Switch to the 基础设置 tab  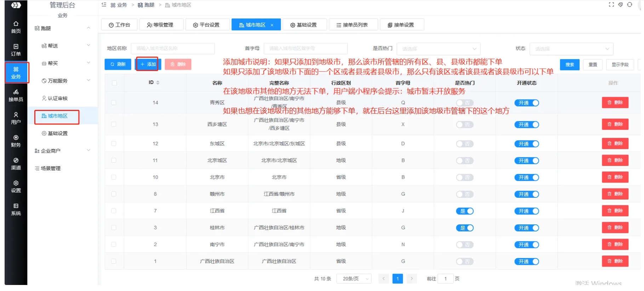[304, 25]
